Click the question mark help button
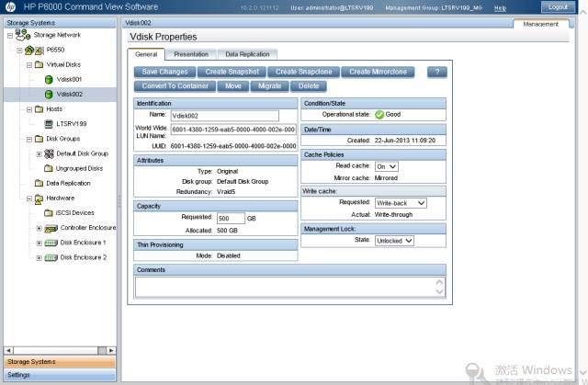Viewport: 588px width, 385px height. 437,72
